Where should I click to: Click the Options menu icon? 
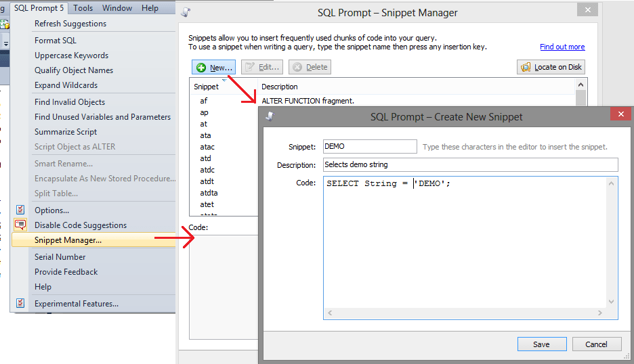pos(20,210)
